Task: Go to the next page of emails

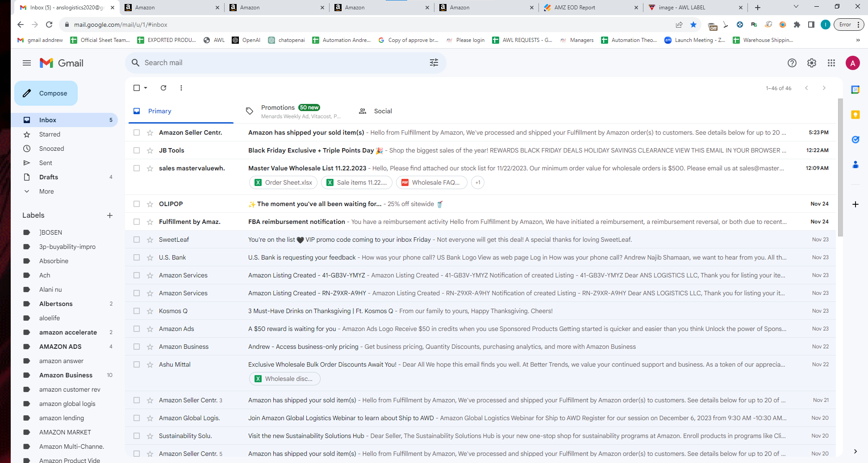Action: point(824,88)
